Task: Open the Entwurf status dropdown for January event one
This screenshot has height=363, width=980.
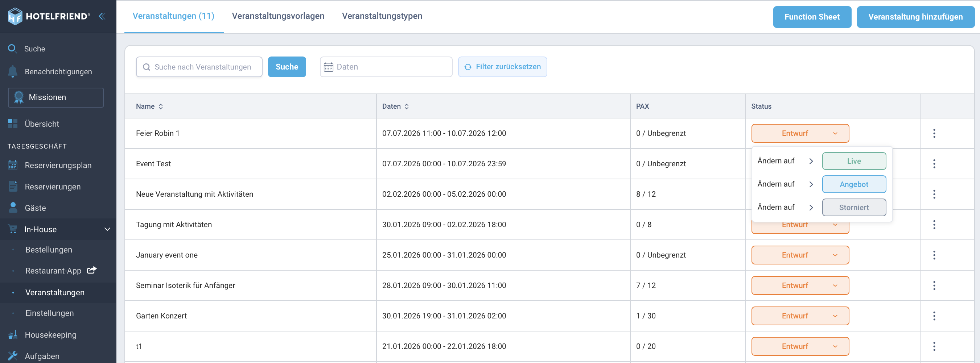Action: point(800,255)
